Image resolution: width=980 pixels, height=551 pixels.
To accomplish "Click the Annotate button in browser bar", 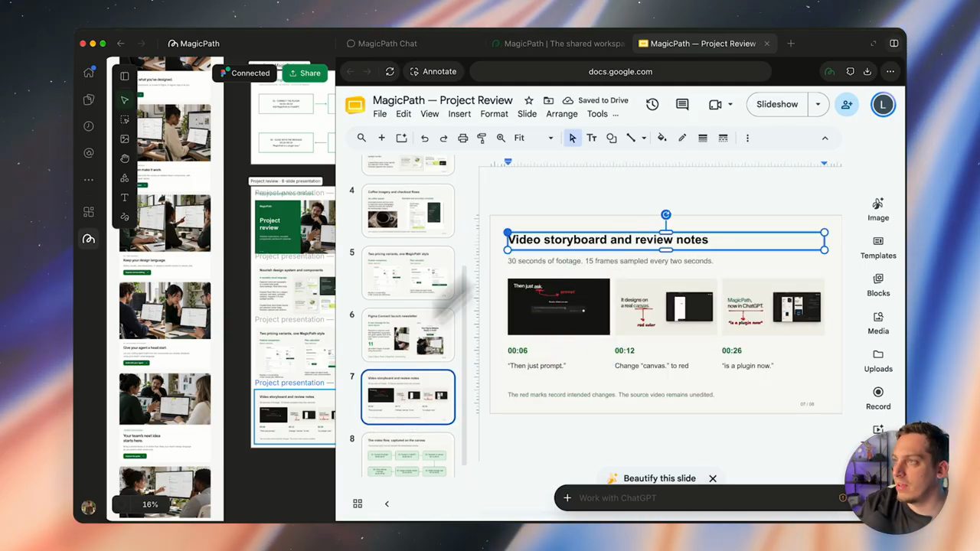I will click(433, 72).
